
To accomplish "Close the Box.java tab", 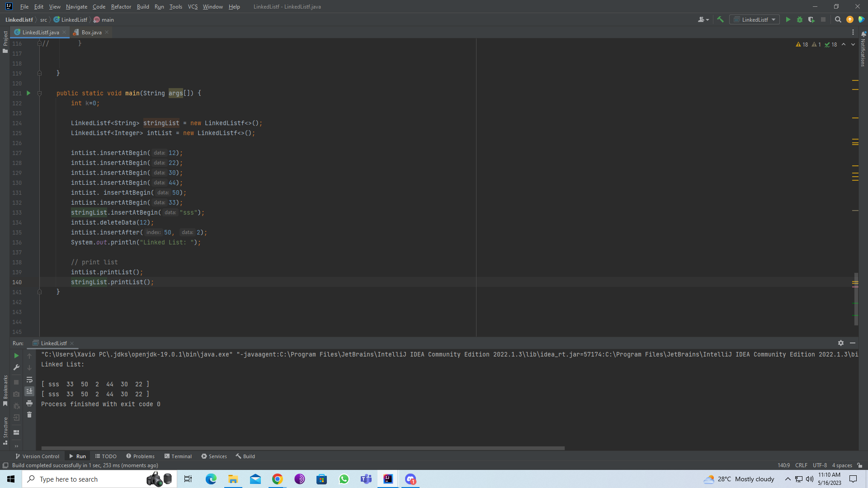I will 107,32.
